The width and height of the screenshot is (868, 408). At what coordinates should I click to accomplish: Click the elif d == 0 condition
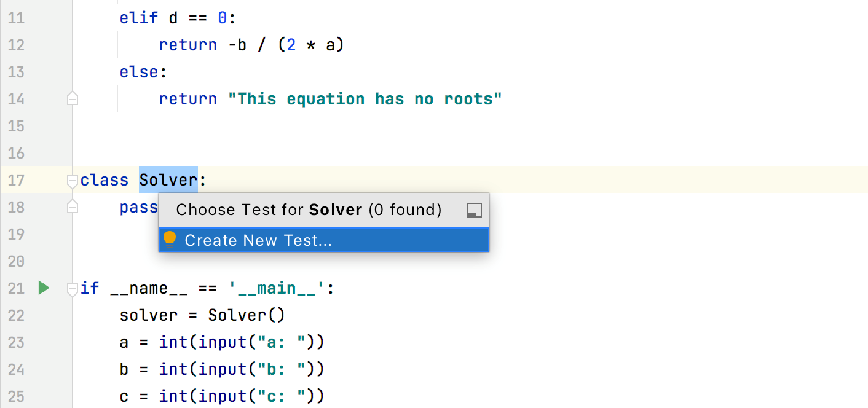coord(175,17)
